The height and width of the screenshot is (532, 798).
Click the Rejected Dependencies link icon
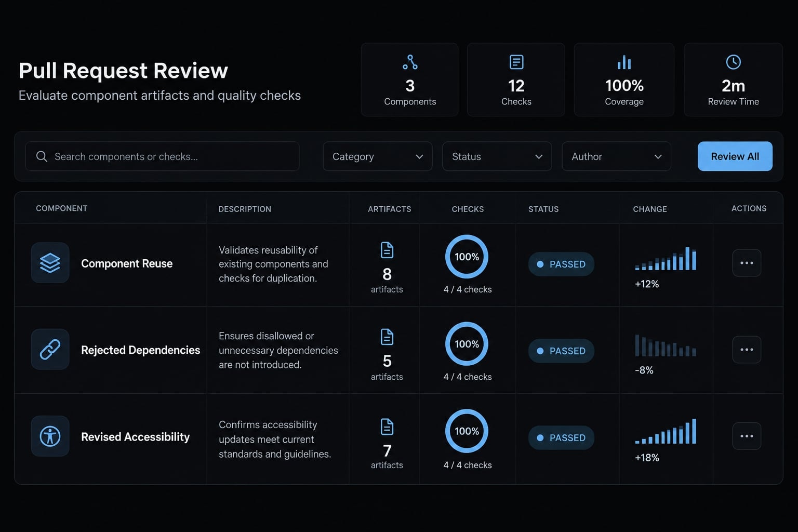[x=50, y=349]
